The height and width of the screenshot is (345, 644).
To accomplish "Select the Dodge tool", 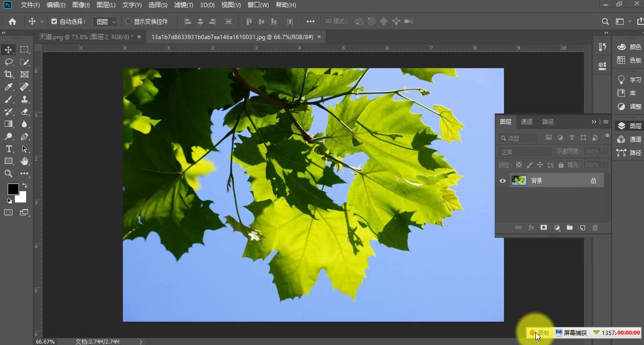I will 9,136.
